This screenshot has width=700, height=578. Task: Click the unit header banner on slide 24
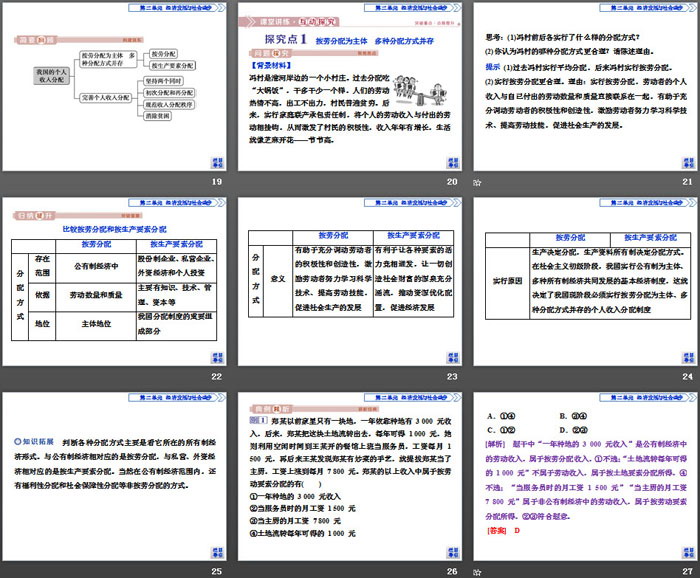pos(648,203)
